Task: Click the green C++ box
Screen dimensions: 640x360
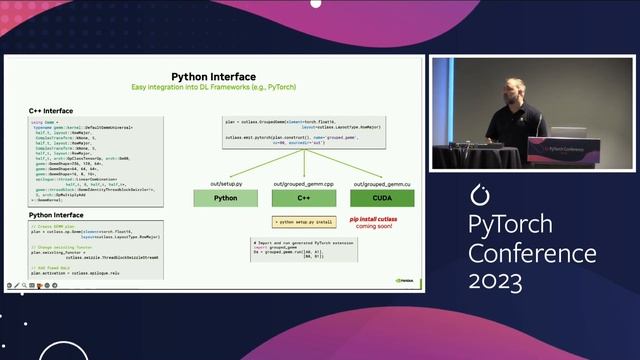Action: point(304,198)
